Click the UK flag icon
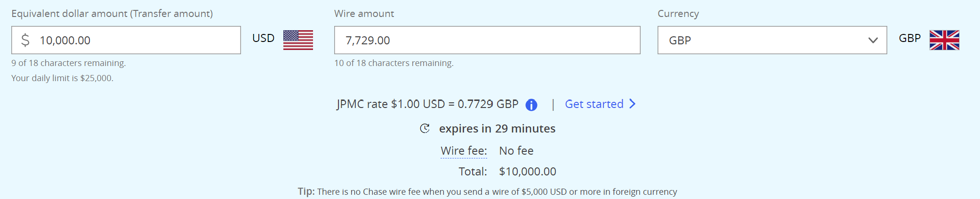This screenshot has height=199, width=980. [x=944, y=40]
